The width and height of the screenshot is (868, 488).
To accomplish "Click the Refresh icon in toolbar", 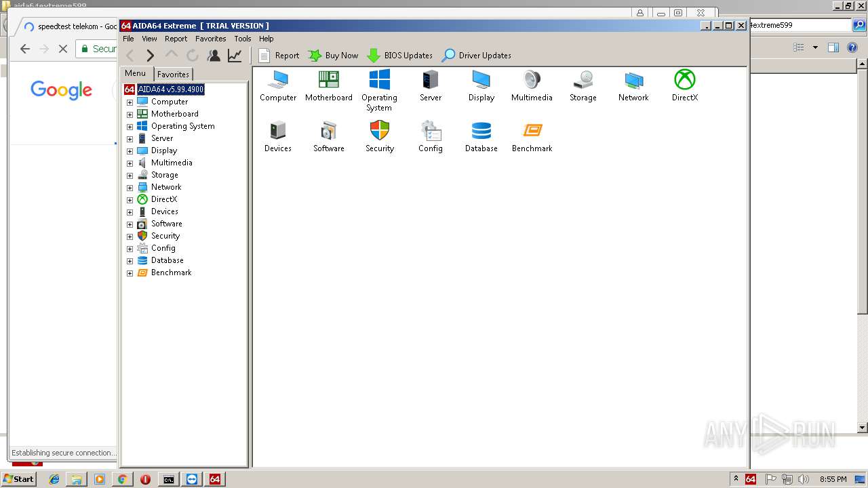I will point(193,56).
